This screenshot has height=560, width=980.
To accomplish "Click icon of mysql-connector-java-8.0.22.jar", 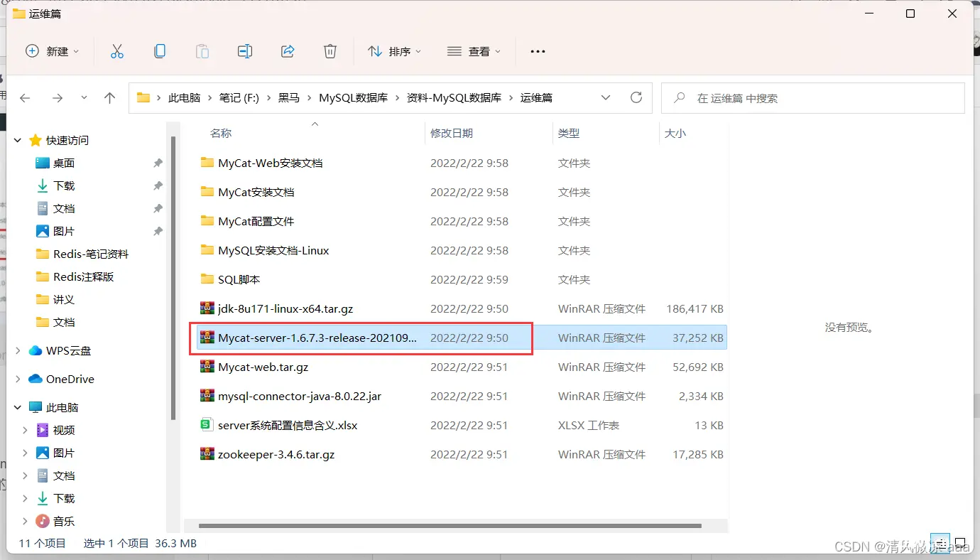I will pyautogui.click(x=207, y=396).
